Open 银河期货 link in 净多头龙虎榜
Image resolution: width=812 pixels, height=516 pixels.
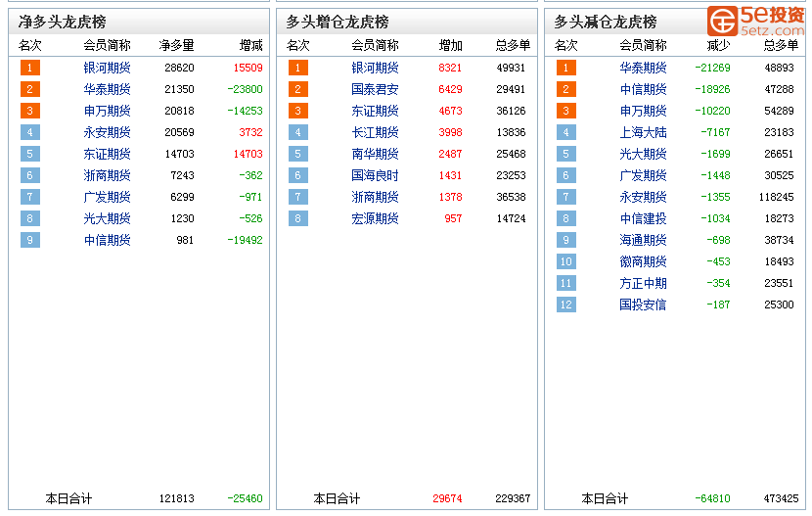[x=108, y=68]
